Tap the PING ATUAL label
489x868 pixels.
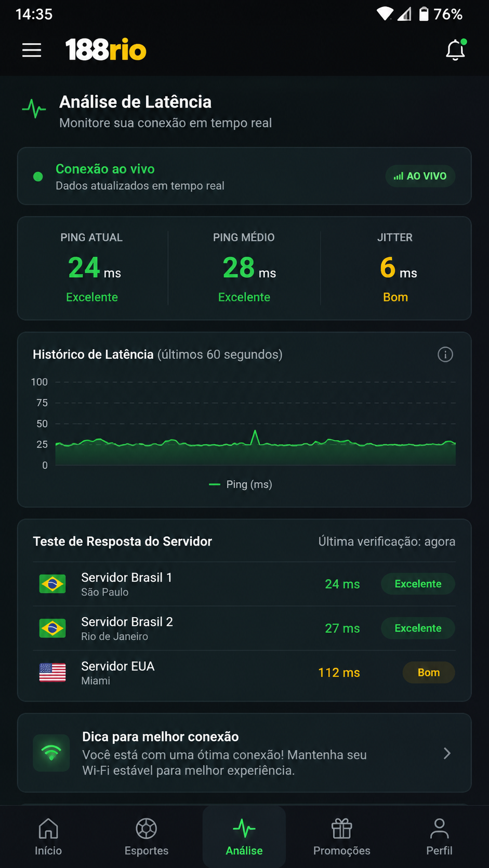[91, 237]
